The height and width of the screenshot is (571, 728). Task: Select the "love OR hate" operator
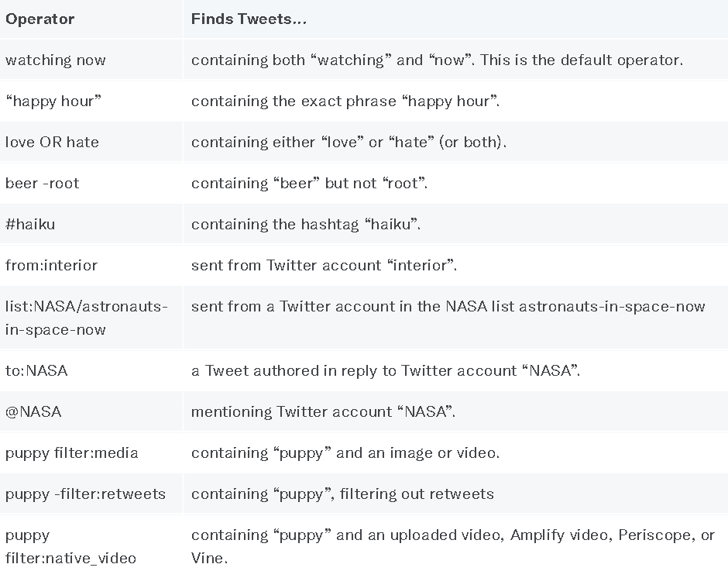[x=52, y=143]
